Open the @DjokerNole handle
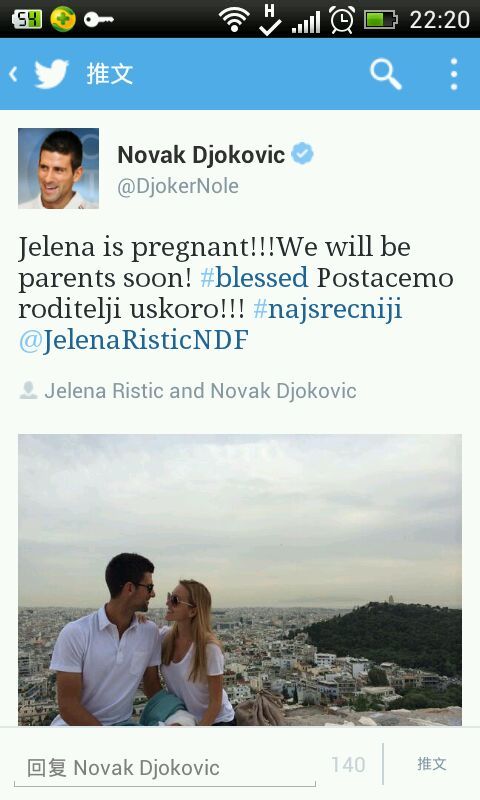 178,186
